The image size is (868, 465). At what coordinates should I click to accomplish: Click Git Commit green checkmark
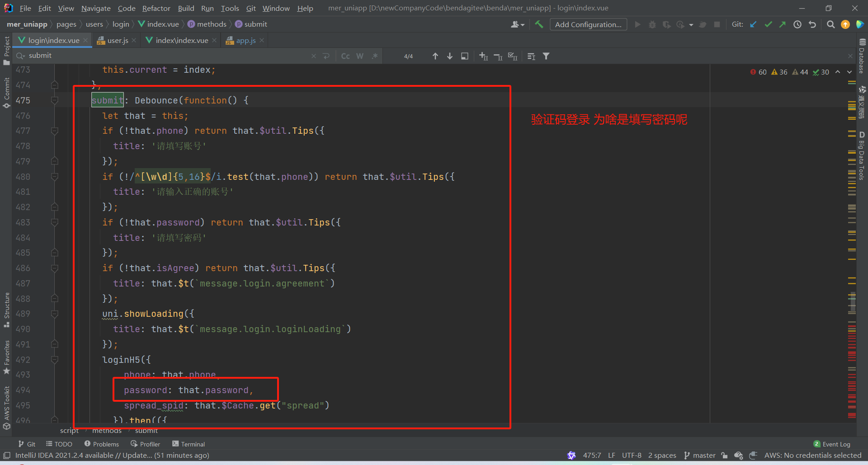[768, 24]
